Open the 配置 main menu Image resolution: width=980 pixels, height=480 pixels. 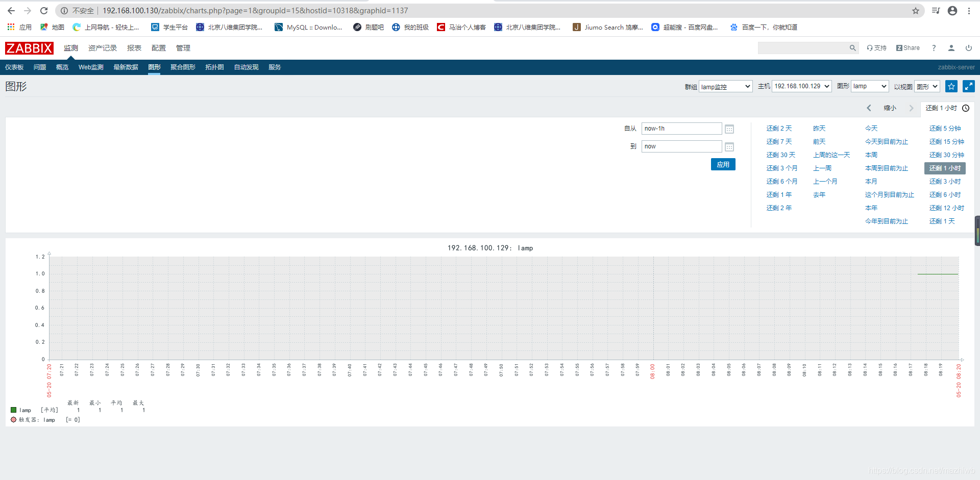(159, 48)
